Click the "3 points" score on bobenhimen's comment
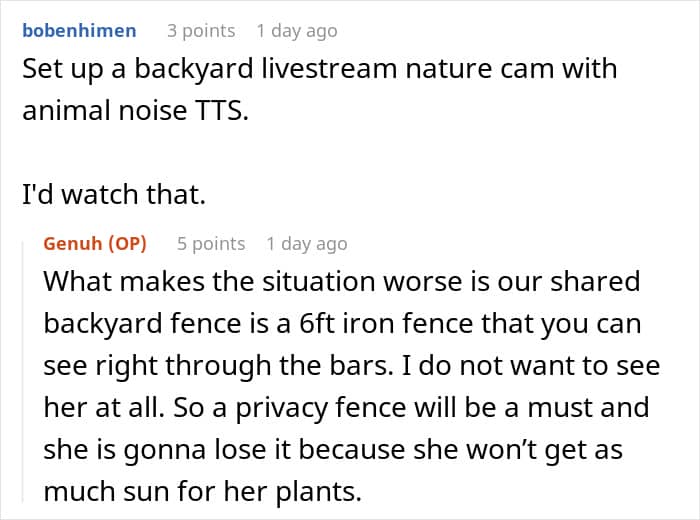700x520 pixels. (201, 30)
